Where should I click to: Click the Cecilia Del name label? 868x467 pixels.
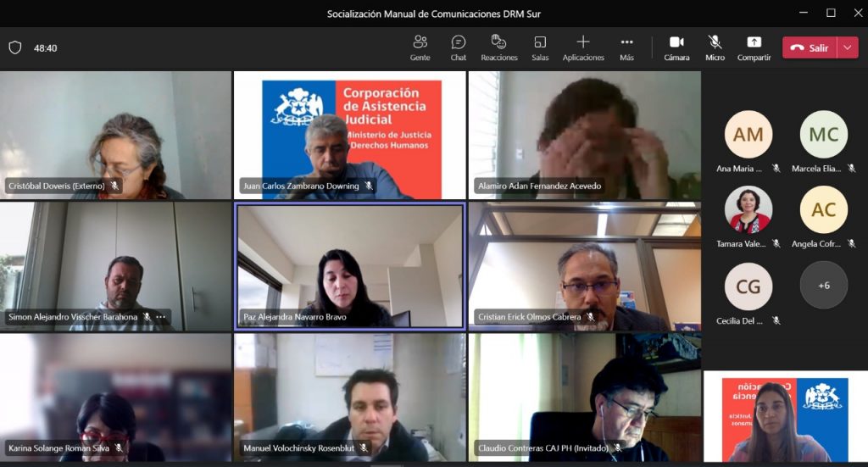pyautogui.click(x=739, y=320)
